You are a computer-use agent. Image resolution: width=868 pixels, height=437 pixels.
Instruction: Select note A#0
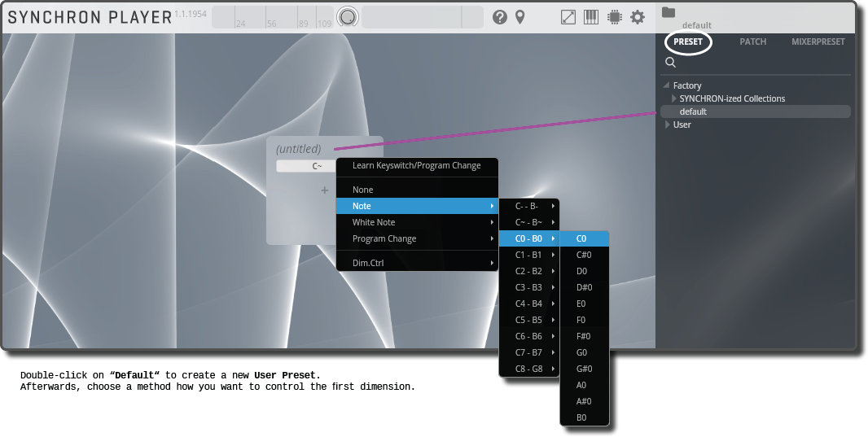(585, 401)
